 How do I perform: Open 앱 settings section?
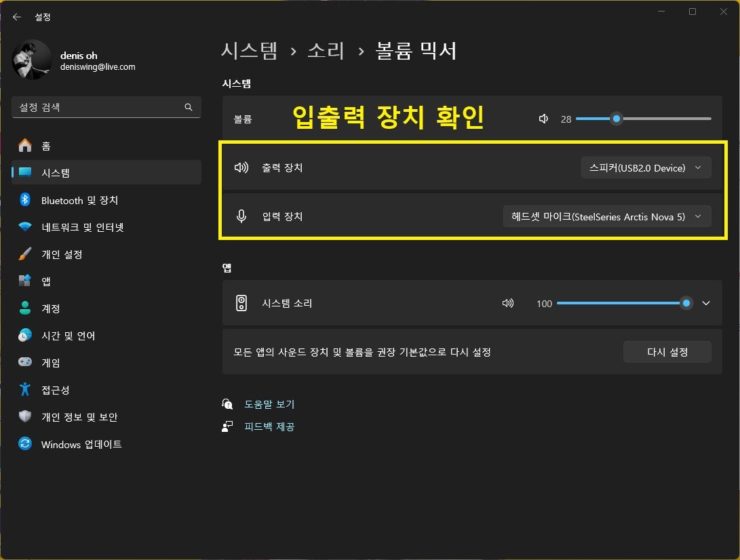[x=106, y=281]
